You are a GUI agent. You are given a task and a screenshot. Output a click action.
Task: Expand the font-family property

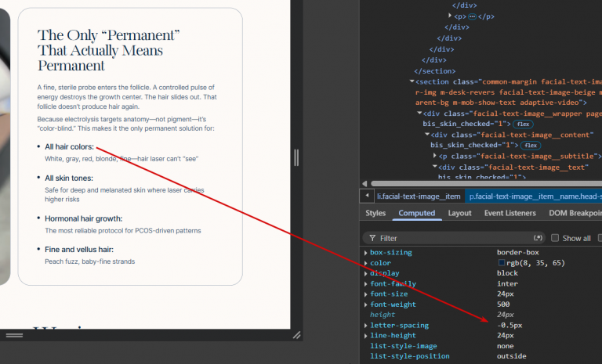366,284
